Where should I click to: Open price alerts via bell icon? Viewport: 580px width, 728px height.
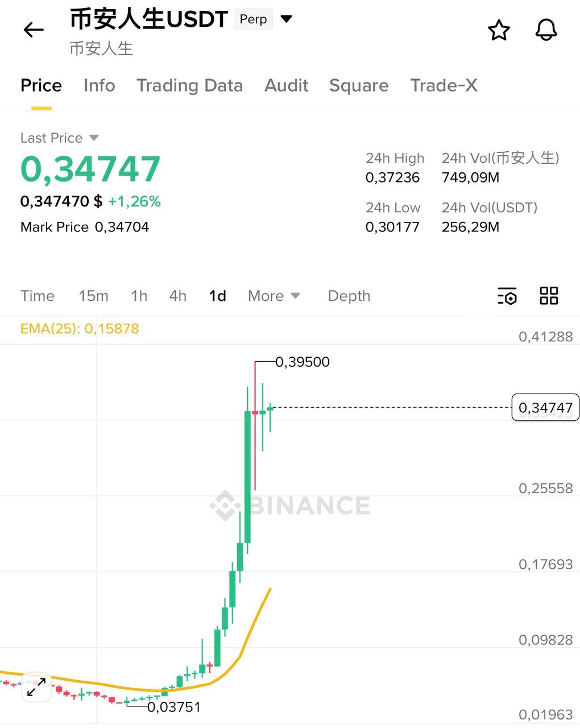click(x=546, y=30)
